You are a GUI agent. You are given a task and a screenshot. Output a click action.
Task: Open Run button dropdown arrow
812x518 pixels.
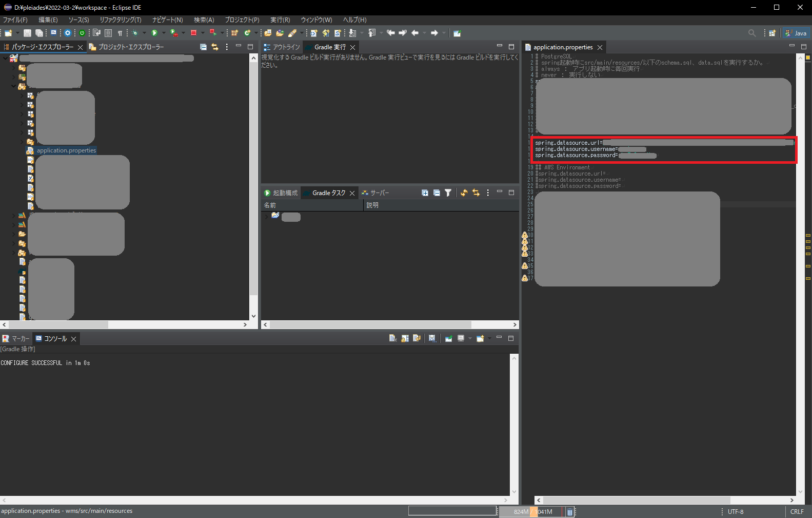pyautogui.click(x=164, y=33)
